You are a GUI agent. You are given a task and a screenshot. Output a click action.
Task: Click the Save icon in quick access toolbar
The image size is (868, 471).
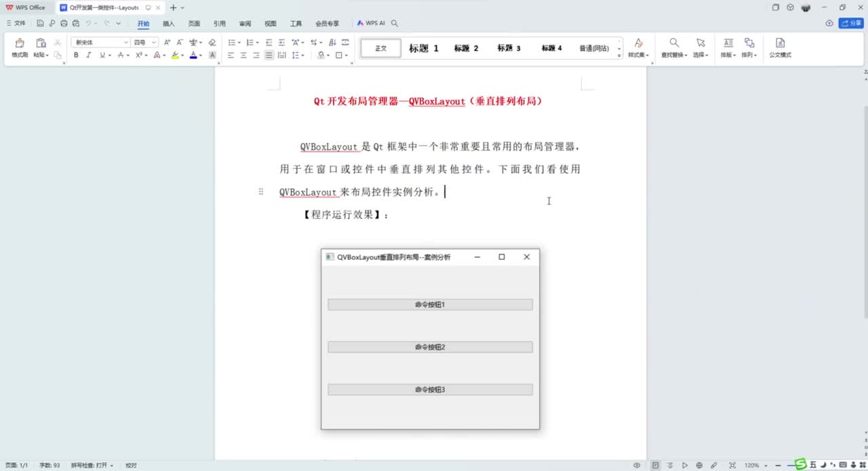click(x=41, y=23)
